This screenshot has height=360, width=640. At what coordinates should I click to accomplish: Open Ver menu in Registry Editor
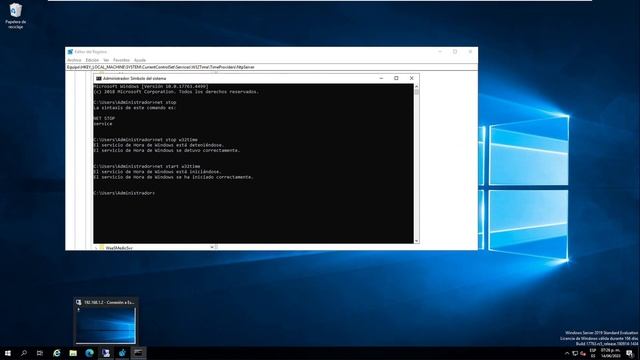point(106,60)
